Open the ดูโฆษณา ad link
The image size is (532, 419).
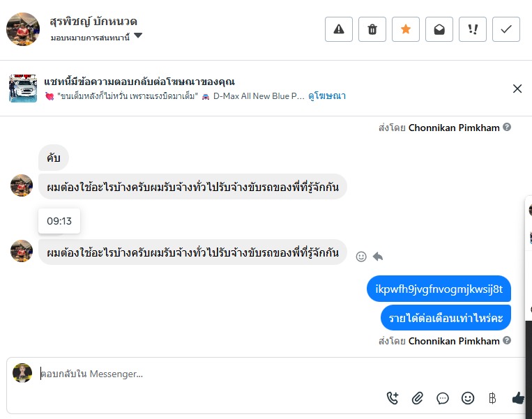tap(327, 96)
